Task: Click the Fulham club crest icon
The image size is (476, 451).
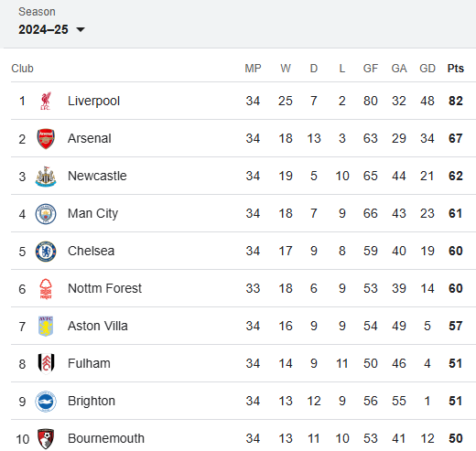Action: (46, 363)
